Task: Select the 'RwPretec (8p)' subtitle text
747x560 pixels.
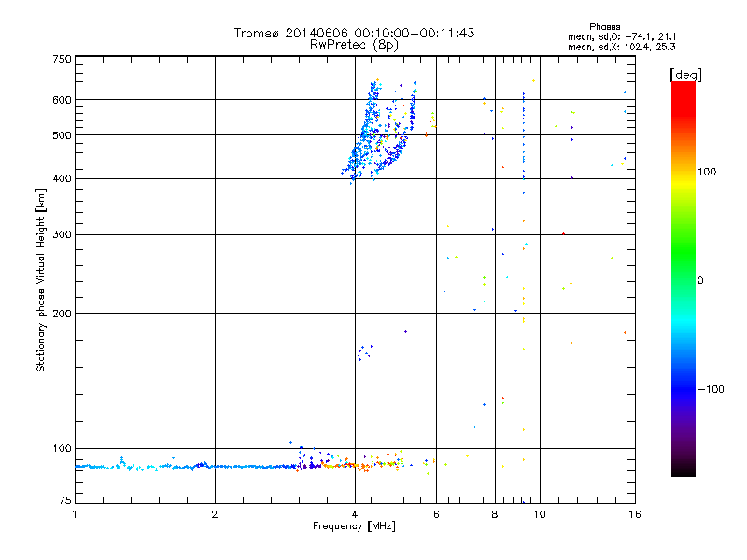Action: tap(354, 45)
